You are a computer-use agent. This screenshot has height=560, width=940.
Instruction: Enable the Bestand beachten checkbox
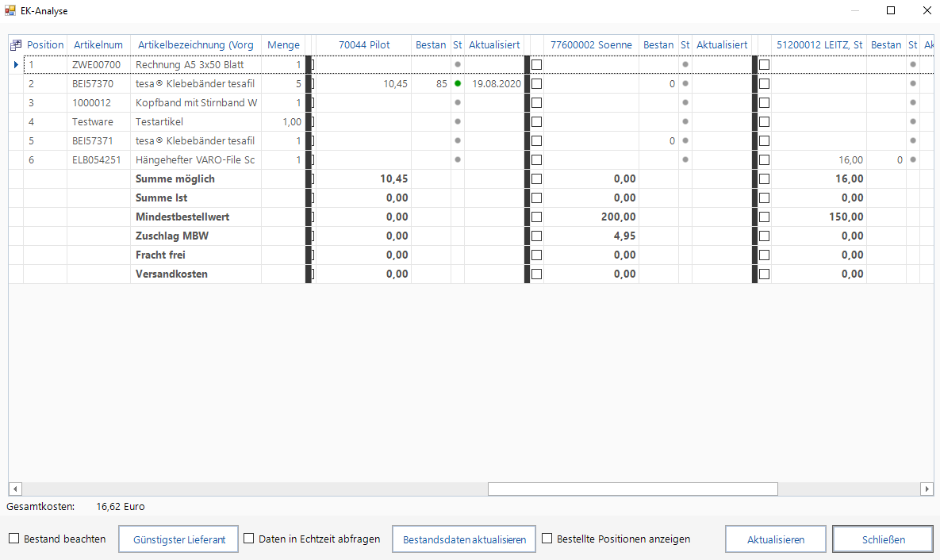(x=14, y=539)
